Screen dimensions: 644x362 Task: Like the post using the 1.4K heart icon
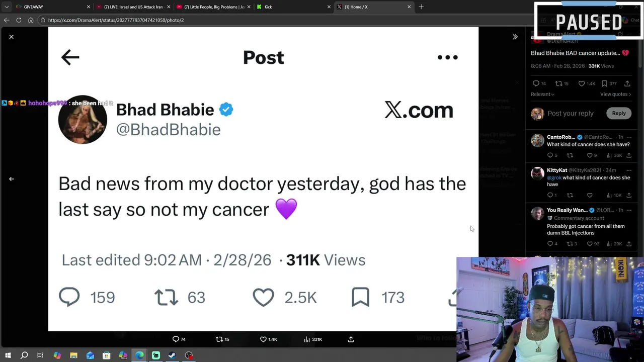(x=263, y=339)
